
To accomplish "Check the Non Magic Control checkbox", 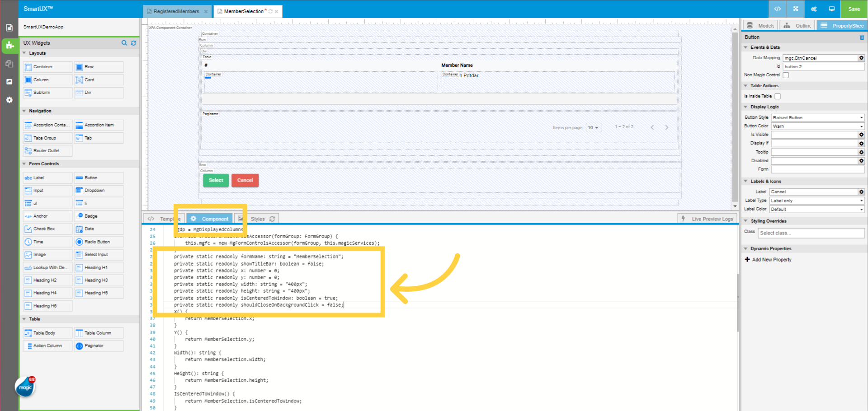I will click(x=785, y=75).
